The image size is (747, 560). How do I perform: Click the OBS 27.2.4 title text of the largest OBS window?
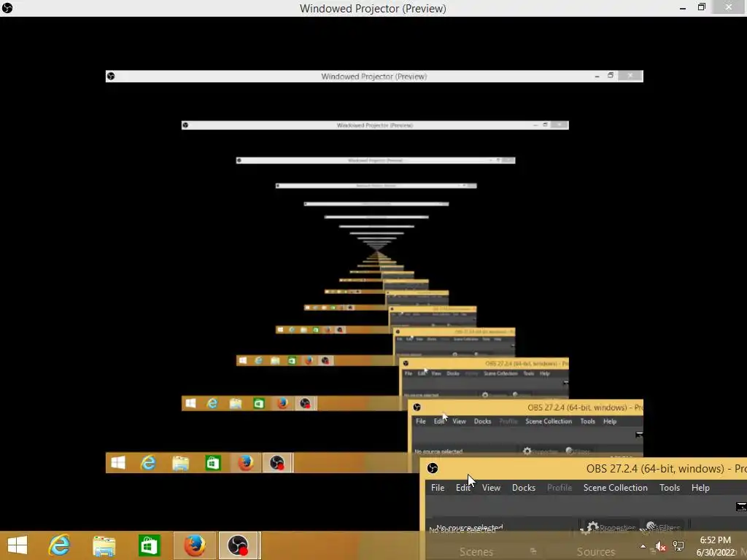pos(667,469)
